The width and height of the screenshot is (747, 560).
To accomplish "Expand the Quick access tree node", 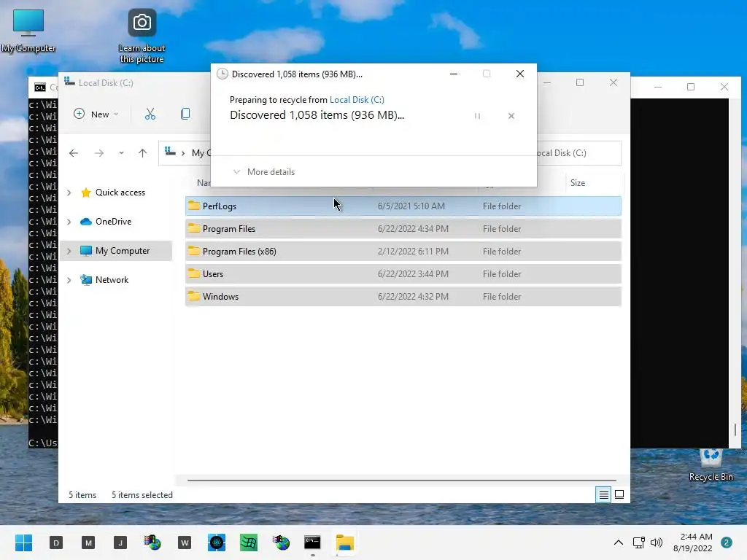I will click(x=69, y=192).
